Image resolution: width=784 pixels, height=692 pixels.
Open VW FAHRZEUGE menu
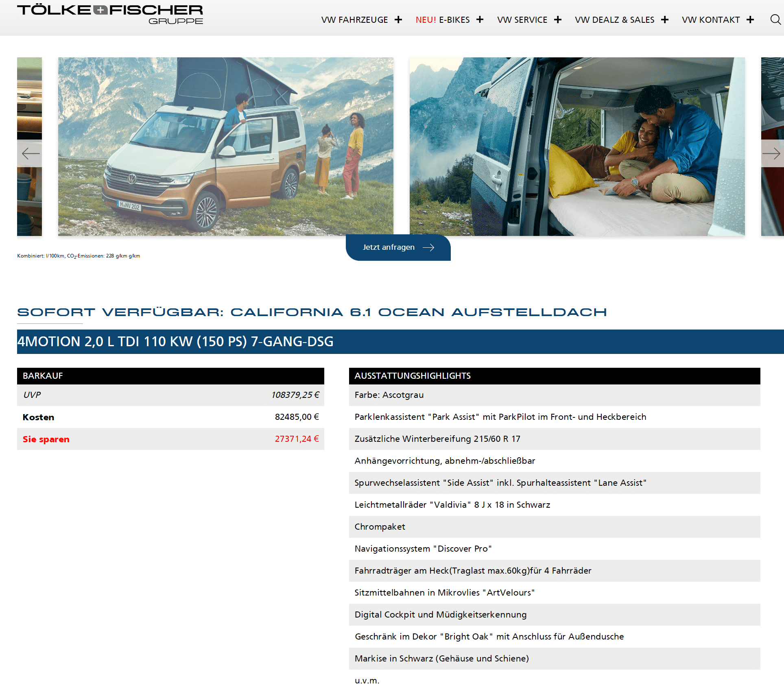click(354, 20)
